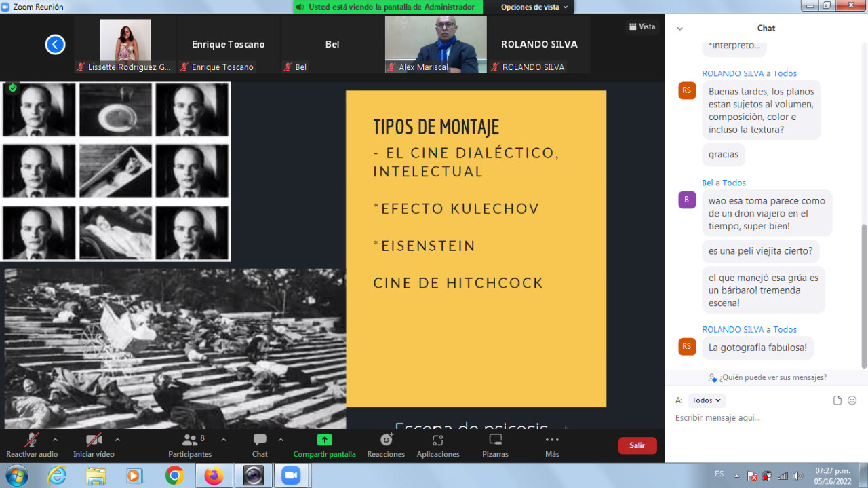The height and width of the screenshot is (488, 868).
Task: Open the Aplicaciones panel
Action: 438,445
